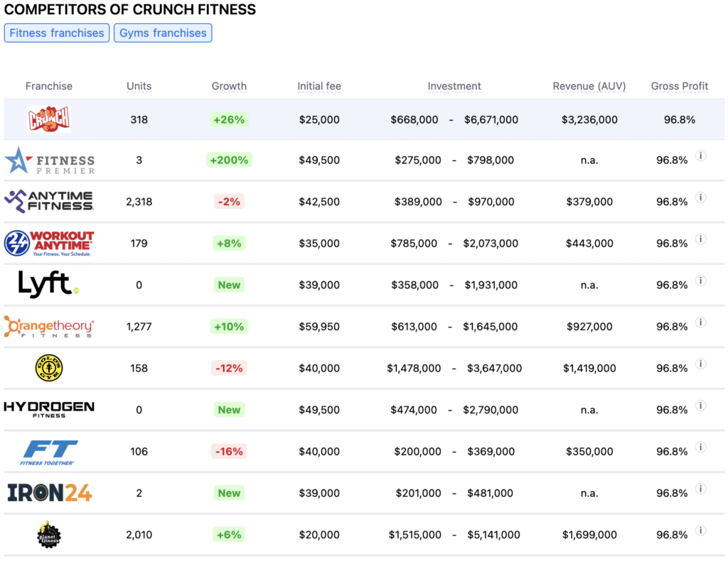Click the IRON24 logo
The width and height of the screenshot is (728, 562).
(x=50, y=493)
